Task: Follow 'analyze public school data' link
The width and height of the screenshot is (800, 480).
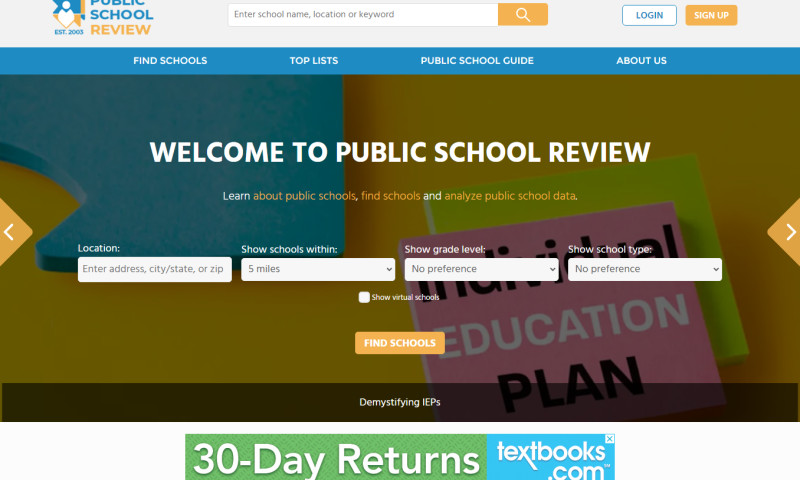Action: click(510, 196)
